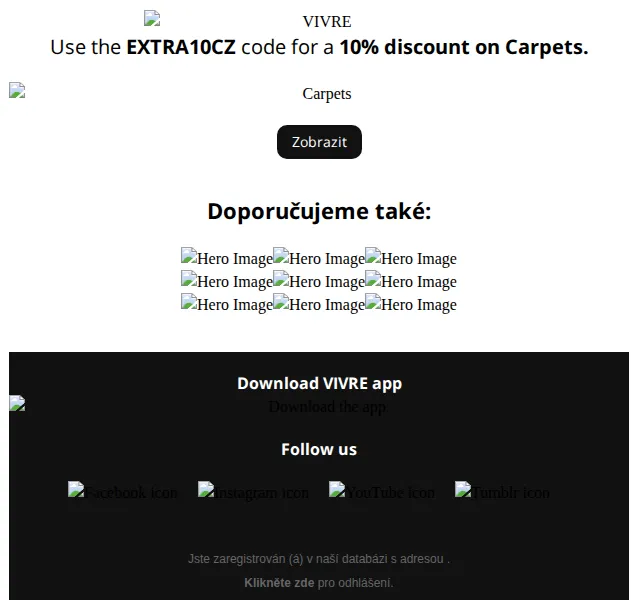Click the EXTRA10CZ discount code text
Image resolution: width=640 pixels, height=600 pixels.
pos(181,47)
